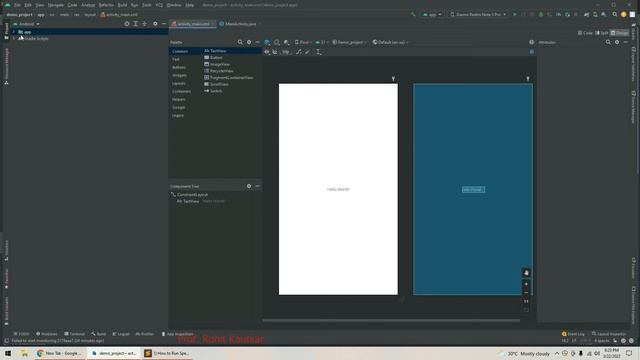Switch to Design view mode

620,33
